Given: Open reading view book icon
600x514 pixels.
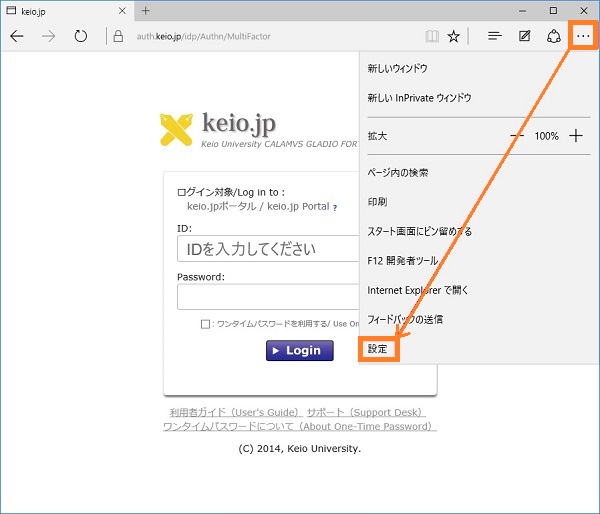Looking at the screenshot, I should 431,36.
